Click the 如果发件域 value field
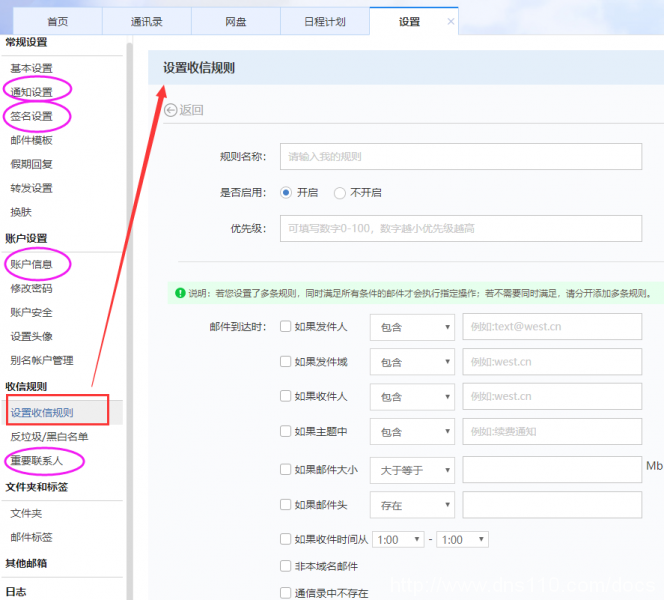The image size is (664, 600). coord(552,362)
